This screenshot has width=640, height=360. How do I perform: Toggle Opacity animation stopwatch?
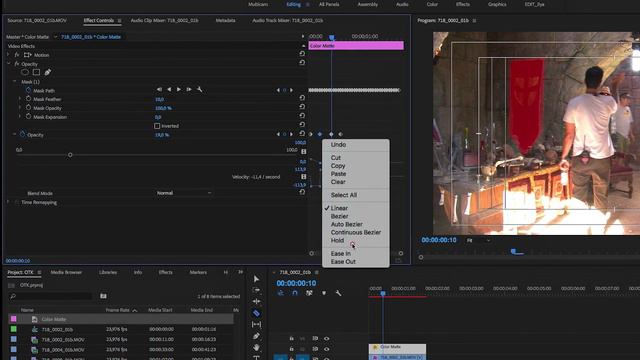tap(22, 134)
